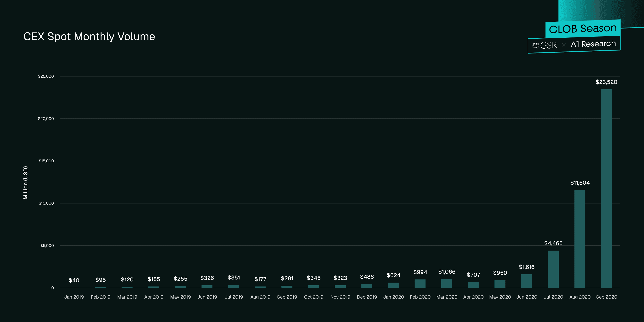Click the May 2020 axis label
Screen dimensions: 644x322
500,297
